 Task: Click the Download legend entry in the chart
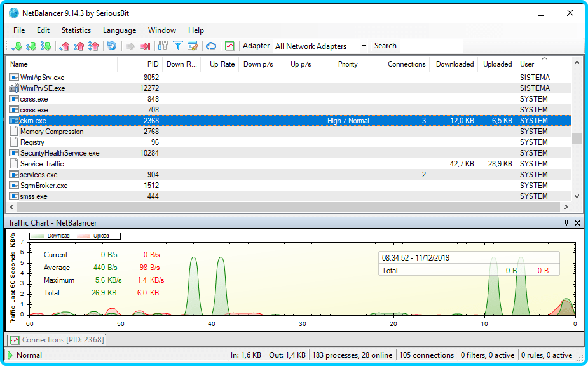click(51, 236)
